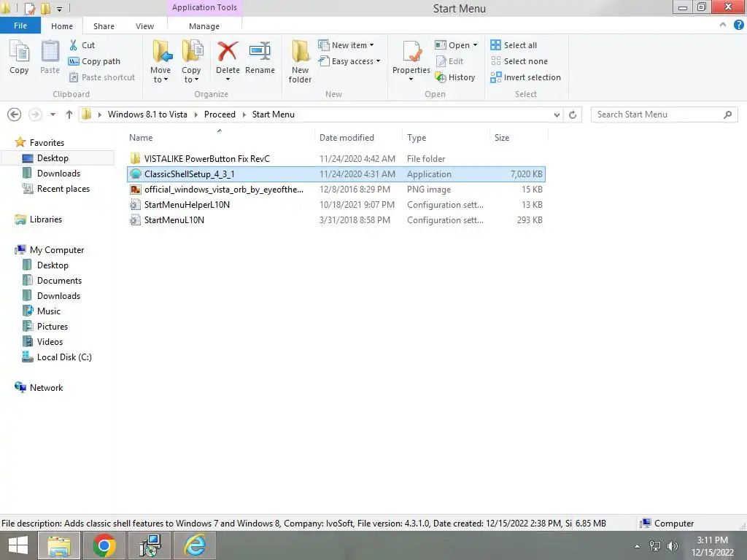This screenshot has width=747, height=560.
Task: Open the Properties dropdown arrow
Action: pos(411,79)
